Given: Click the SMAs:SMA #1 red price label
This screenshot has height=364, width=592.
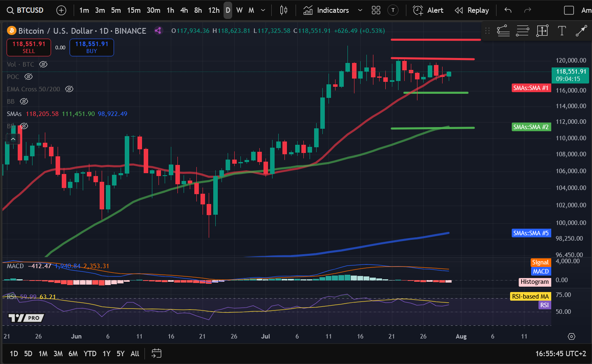Looking at the screenshot, I should pyautogui.click(x=531, y=88).
